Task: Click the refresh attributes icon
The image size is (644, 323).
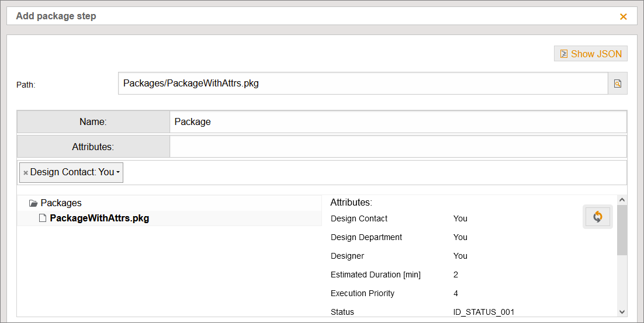Action: tap(598, 217)
